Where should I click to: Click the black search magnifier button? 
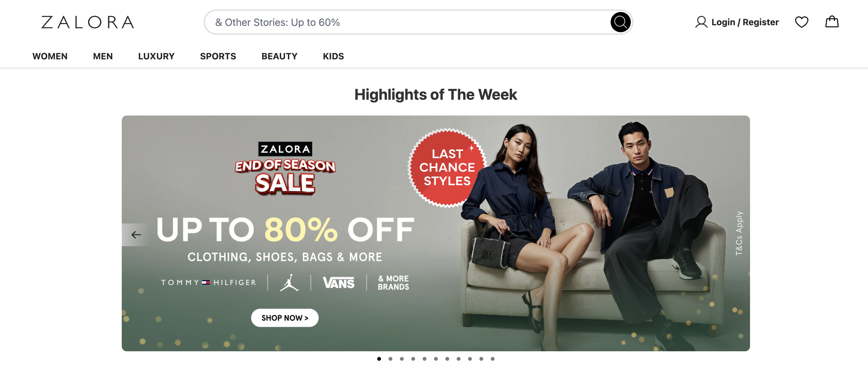tap(620, 22)
